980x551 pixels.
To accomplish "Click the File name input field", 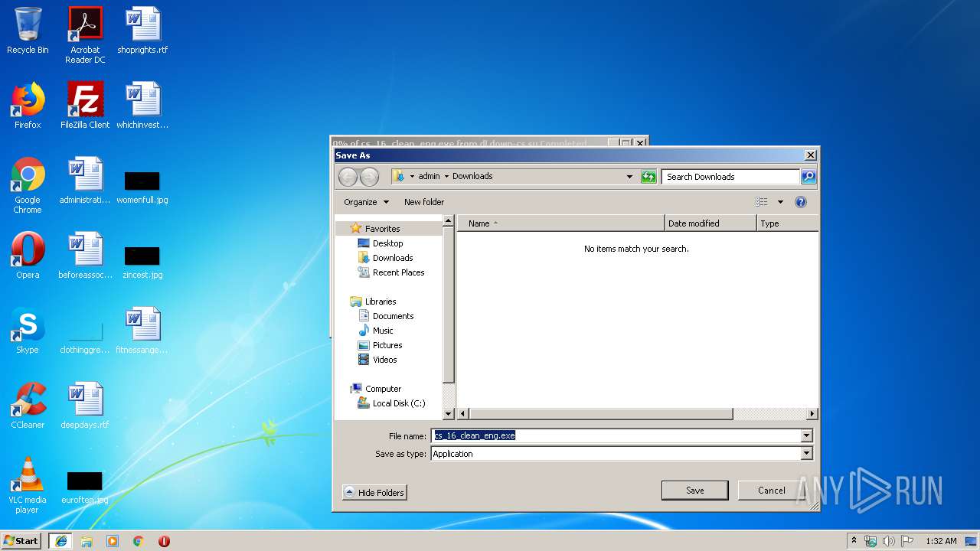I will [616, 435].
